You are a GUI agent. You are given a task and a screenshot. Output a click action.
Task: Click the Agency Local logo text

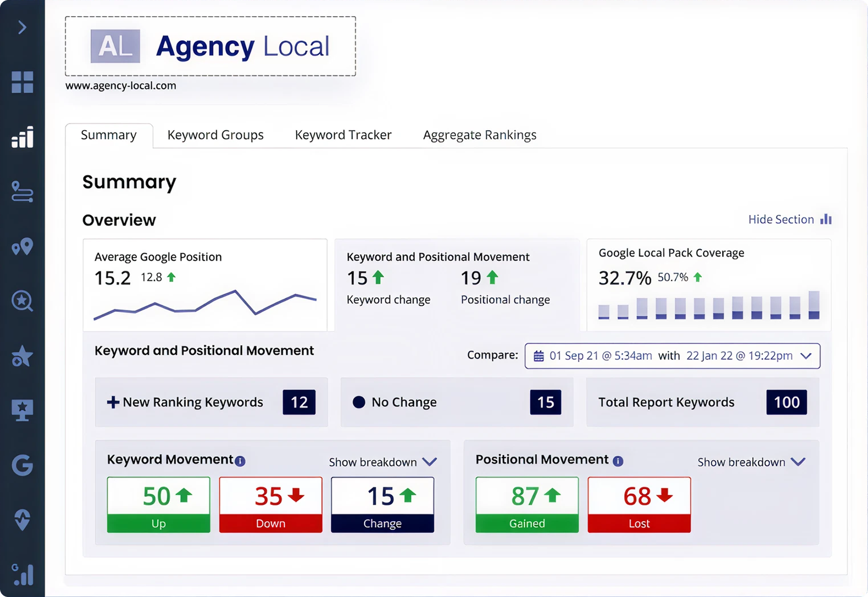(243, 46)
